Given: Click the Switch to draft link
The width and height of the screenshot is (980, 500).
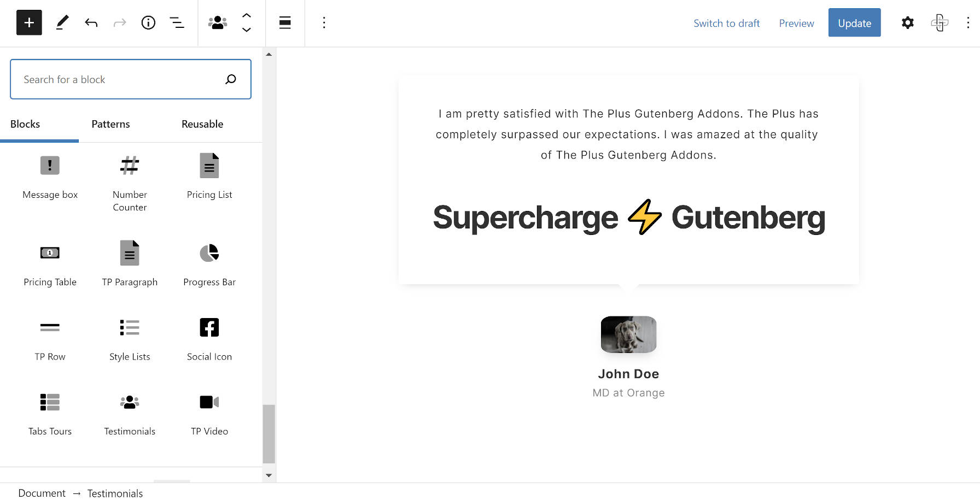Looking at the screenshot, I should tap(727, 23).
